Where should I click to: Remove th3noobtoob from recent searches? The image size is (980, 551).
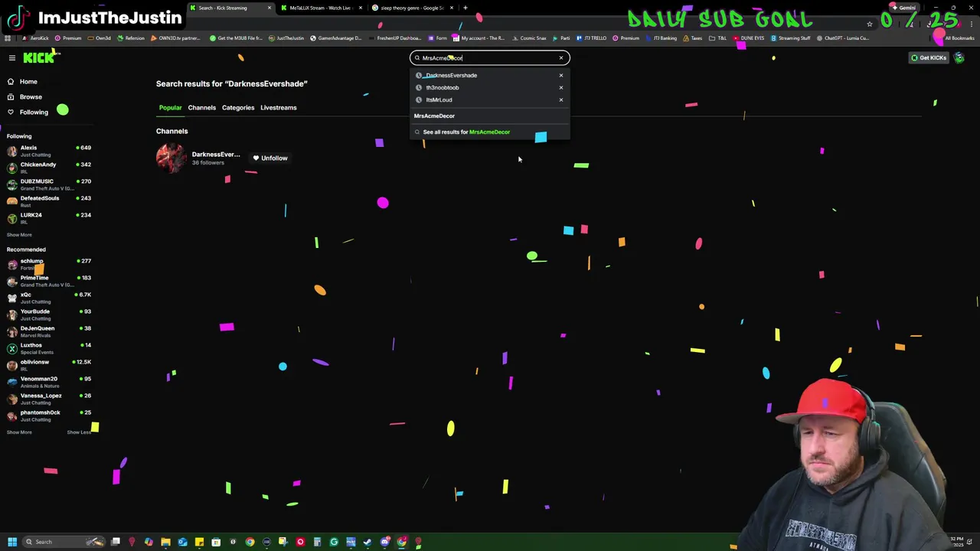tap(561, 87)
